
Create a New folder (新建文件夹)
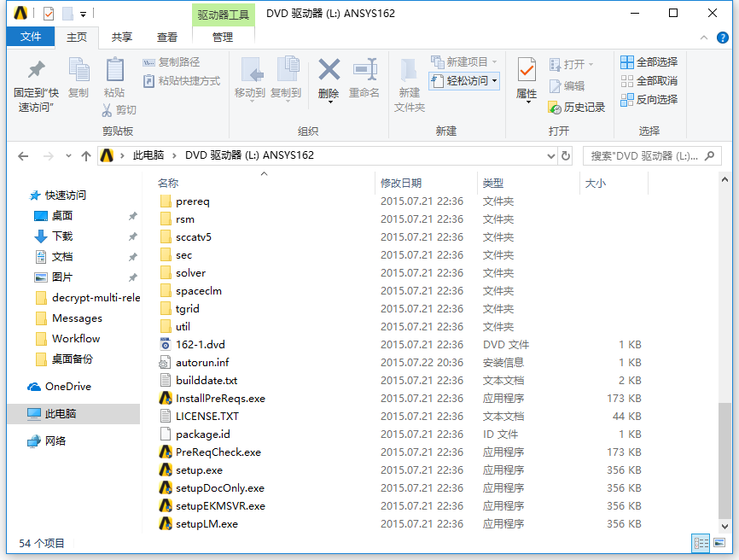coord(409,85)
